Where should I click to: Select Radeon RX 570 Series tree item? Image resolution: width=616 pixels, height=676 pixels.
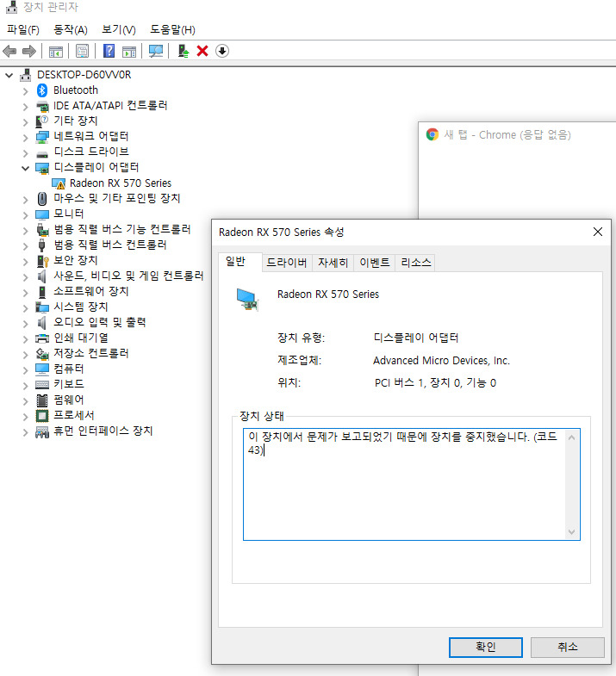pos(121,183)
